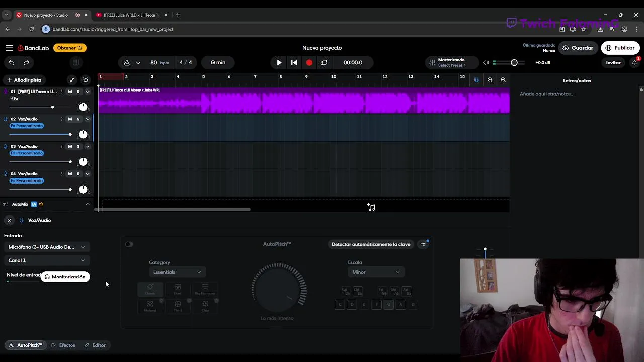Expand track 01 chevron
Image resolution: width=644 pixels, height=362 pixels.
[87, 92]
